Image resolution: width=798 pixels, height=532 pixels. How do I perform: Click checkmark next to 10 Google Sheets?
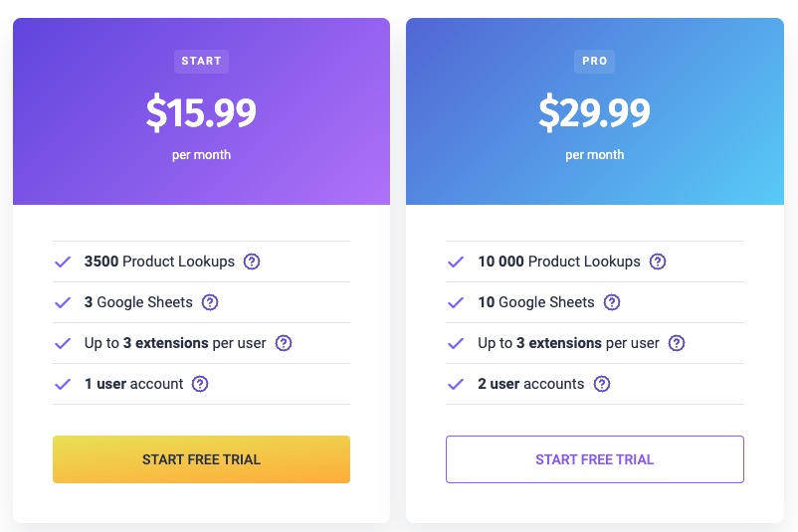[456, 302]
